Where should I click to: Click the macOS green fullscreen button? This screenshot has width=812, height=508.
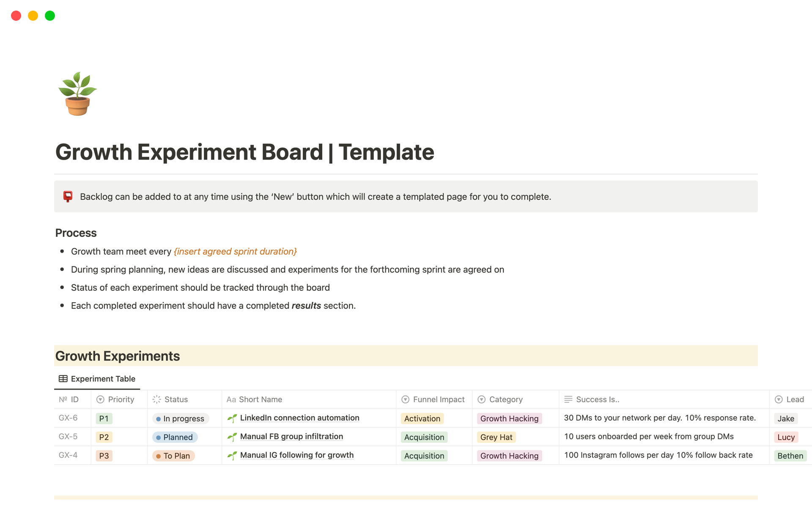point(50,16)
